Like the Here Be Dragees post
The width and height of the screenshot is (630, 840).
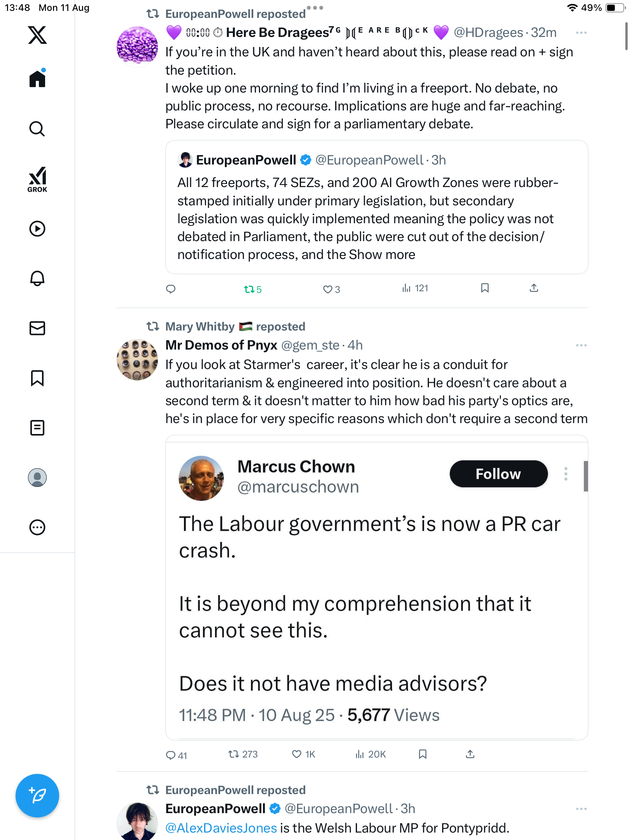[x=331, y=289]
